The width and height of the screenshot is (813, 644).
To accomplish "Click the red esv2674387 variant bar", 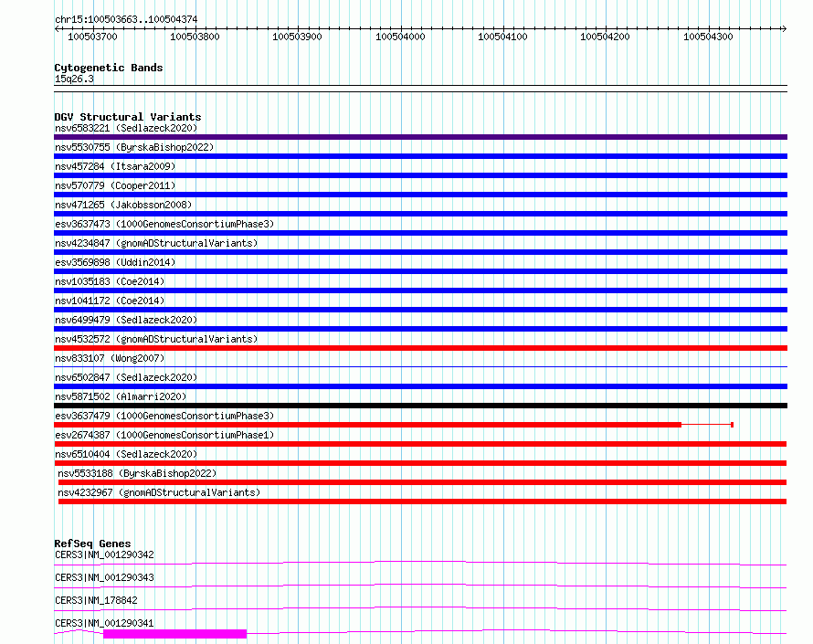I will [x=420, y=444].
